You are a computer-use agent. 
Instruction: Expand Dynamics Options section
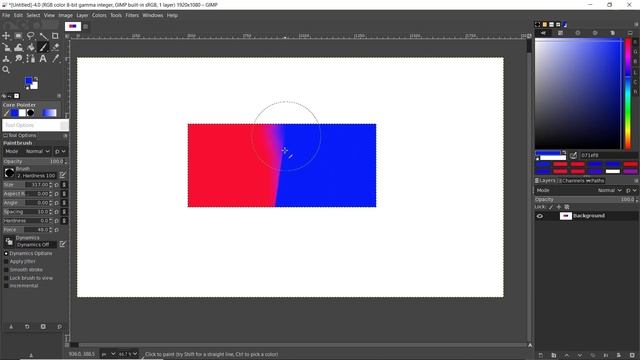[6, 253]
